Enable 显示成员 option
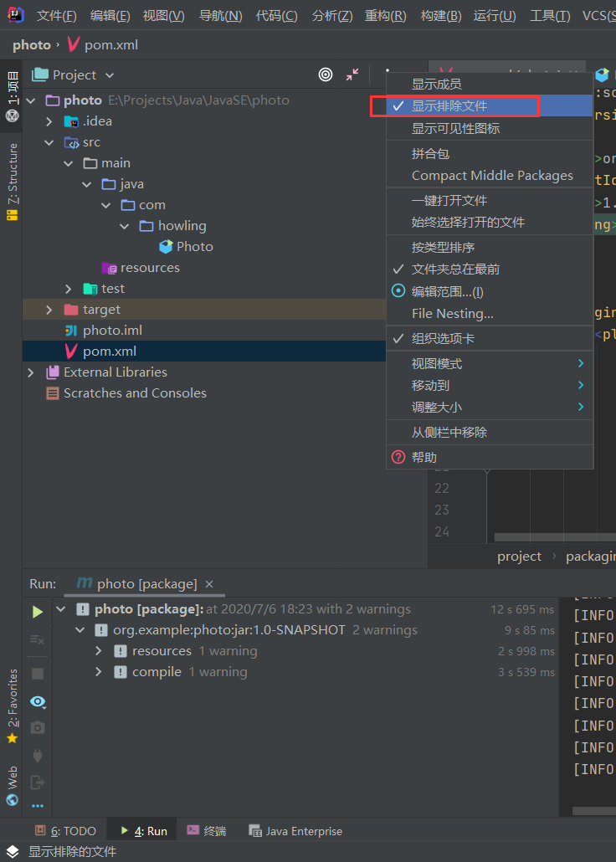 [490, 85]
